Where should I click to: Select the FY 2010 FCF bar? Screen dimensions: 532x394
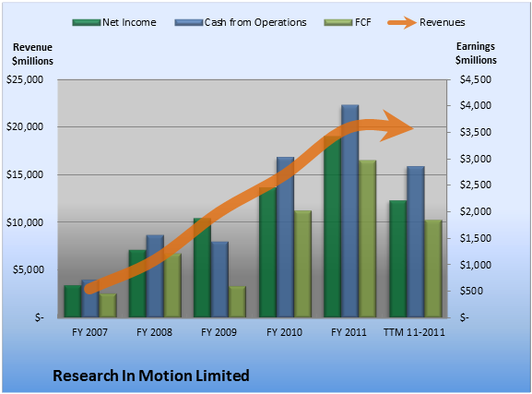click(303, 264)
